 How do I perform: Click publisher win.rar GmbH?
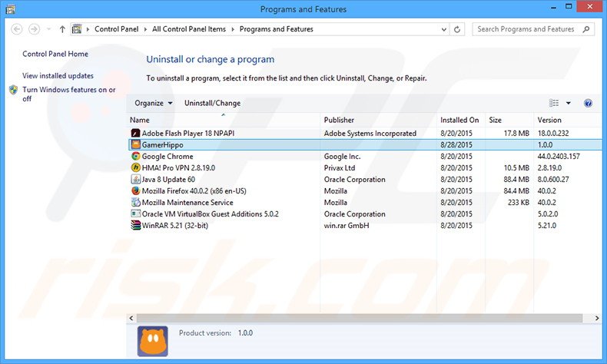(347, 226)
